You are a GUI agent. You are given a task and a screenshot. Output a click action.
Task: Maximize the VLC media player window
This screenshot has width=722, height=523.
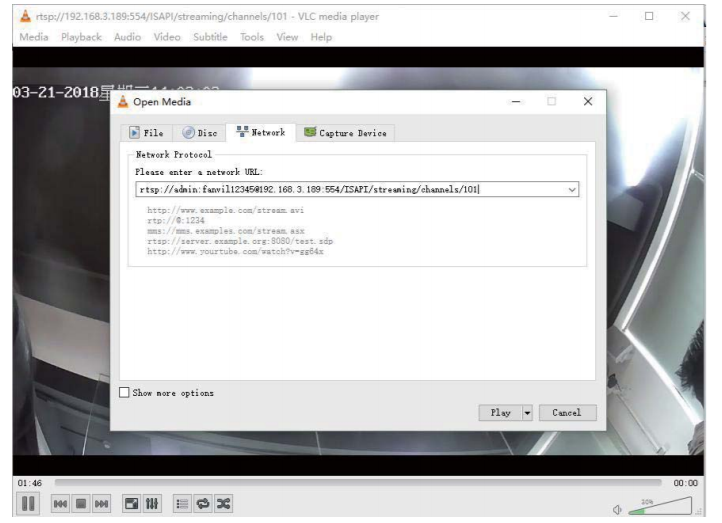pos(649,16)
